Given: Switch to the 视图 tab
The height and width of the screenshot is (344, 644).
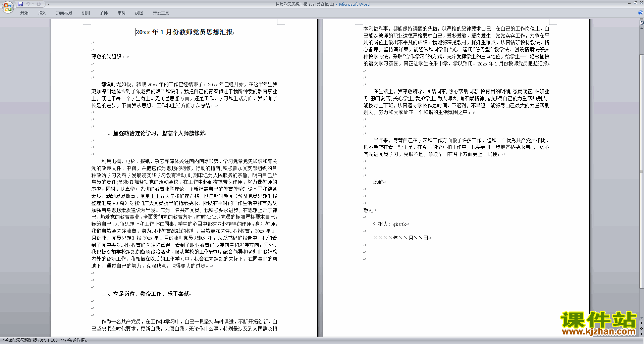Looking at the screenshot, I should (x=139, y=13).
